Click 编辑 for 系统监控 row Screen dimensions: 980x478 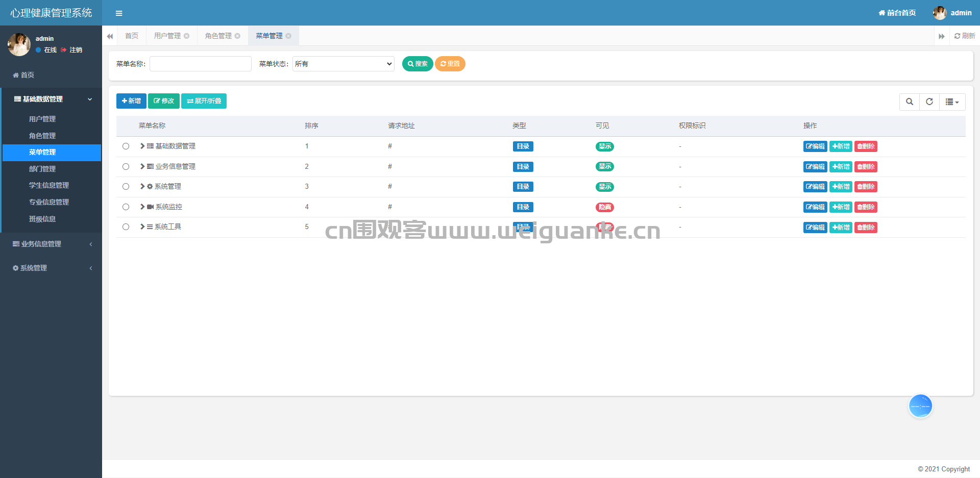click(x=815, y=207)
